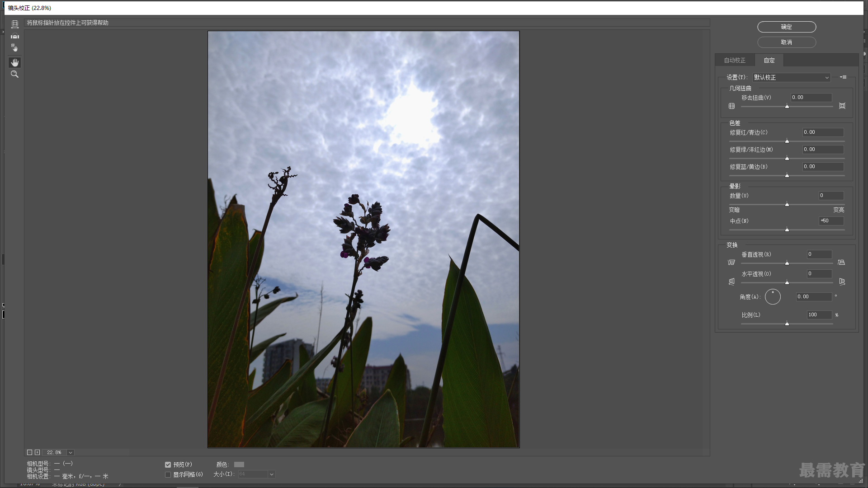
Task: Click horizontal perspective left icon
Action: coord(731,282)
